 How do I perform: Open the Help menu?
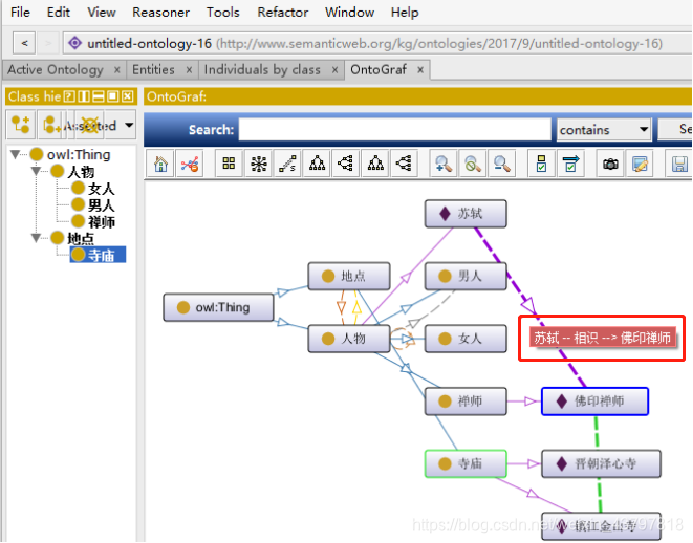point(404,12)
